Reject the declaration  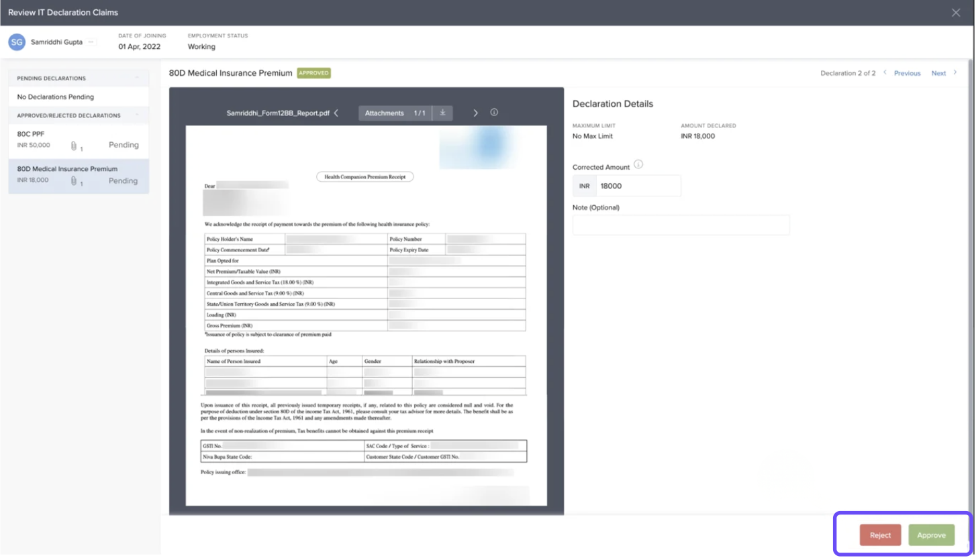[x=880, y=535]
